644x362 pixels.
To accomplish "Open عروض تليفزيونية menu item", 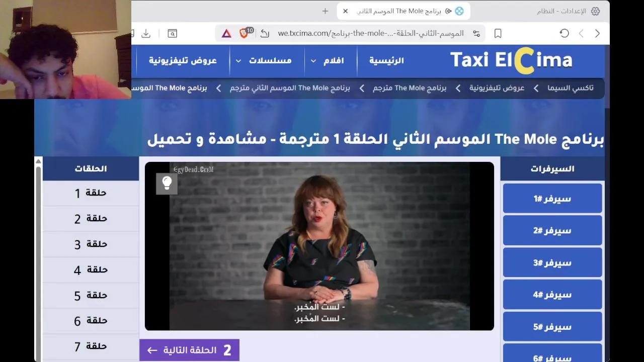I will 183,60.
